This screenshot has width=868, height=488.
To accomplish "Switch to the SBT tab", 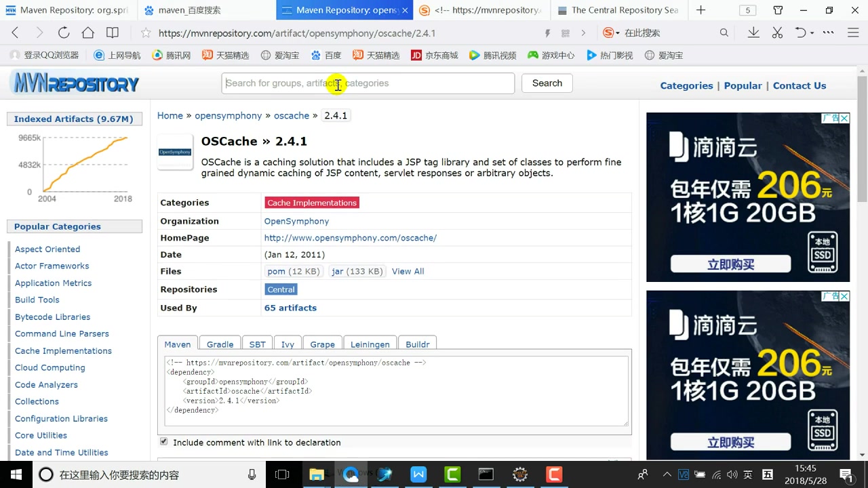I will tap(258, 344).
